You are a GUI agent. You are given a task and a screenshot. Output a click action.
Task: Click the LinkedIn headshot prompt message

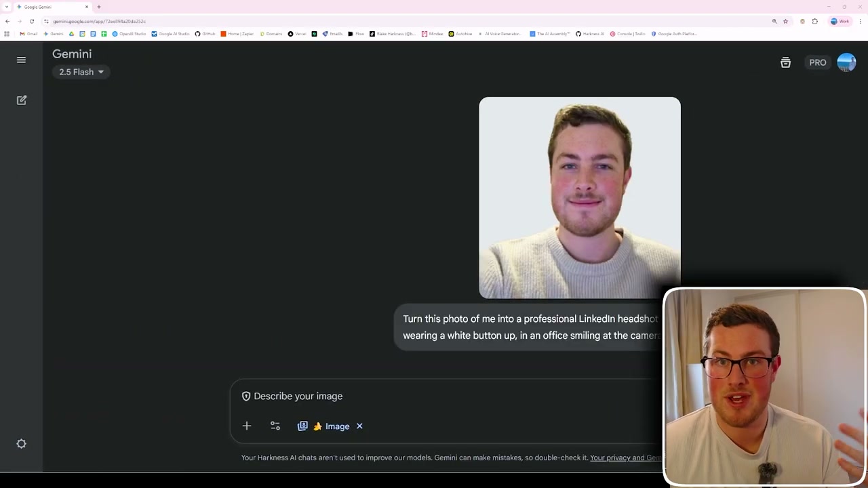(529, 327)
